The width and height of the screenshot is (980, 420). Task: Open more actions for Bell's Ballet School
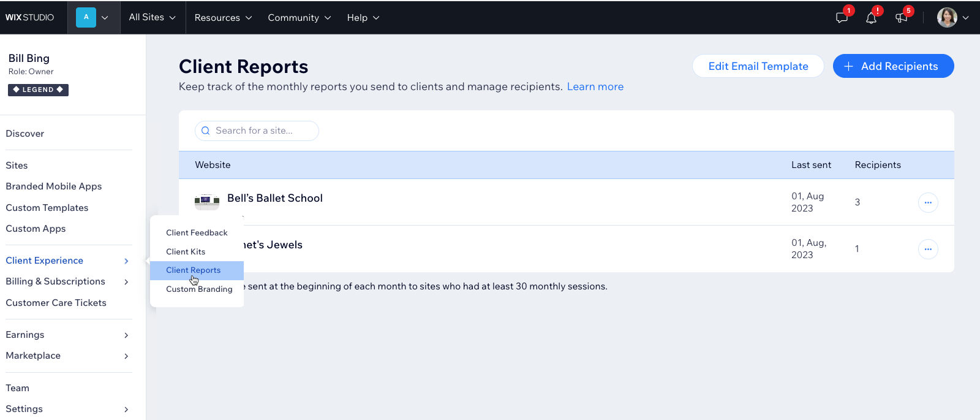[x=928, y=202]
